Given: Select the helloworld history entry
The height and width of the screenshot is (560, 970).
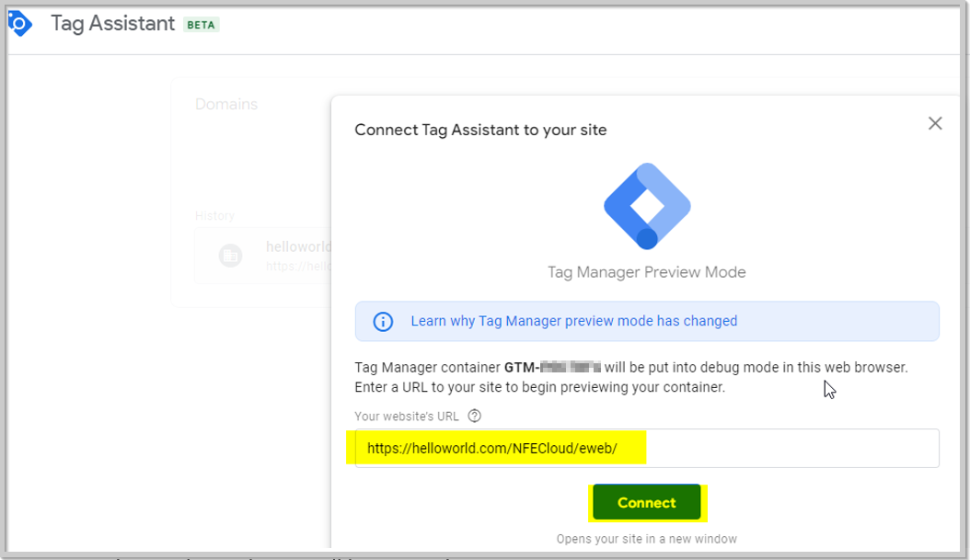Looking at the screenshot, I should [x=263, y=256].
